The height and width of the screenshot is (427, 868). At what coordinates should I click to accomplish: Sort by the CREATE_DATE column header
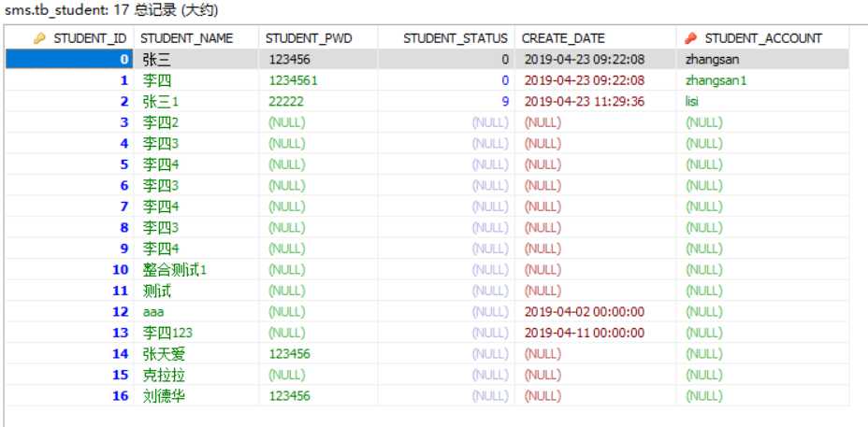pos(563,38)
